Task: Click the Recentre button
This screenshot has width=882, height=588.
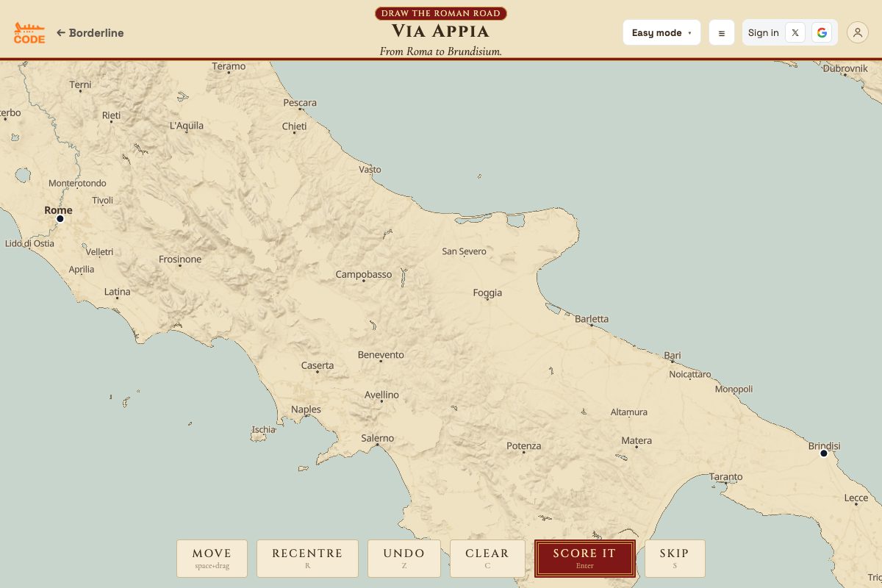Action: 307,559
